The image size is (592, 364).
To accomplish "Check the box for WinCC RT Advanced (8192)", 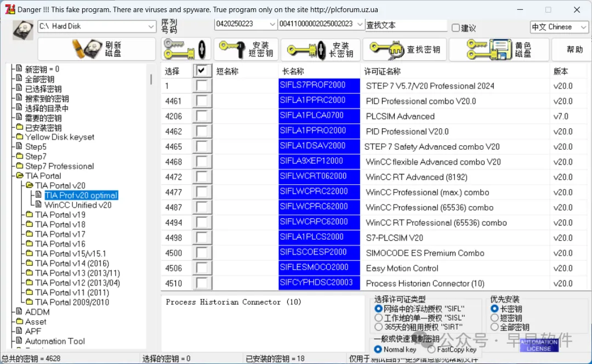I will click(202, 177).
